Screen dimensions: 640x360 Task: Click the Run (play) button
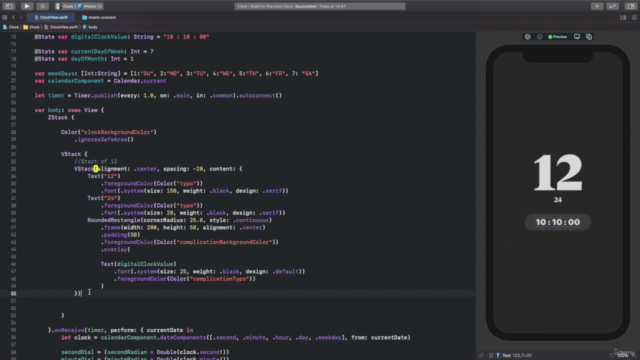[27, 6]
